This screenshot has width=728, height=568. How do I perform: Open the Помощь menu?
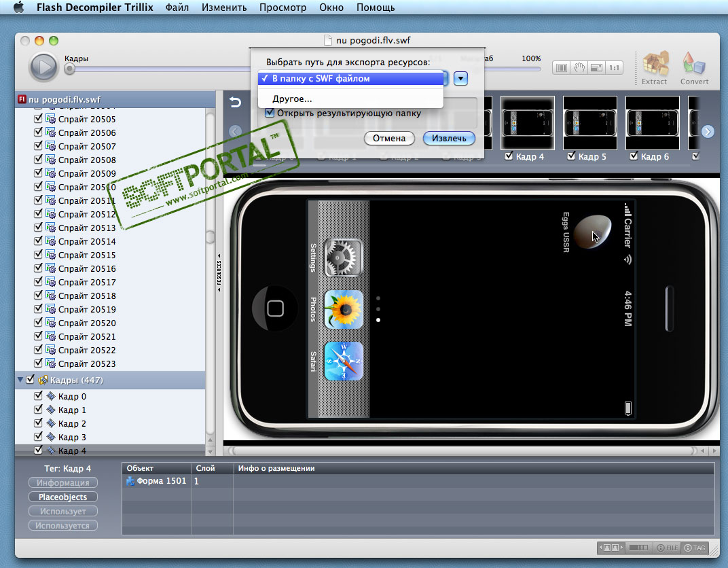[x=375, y=7]
